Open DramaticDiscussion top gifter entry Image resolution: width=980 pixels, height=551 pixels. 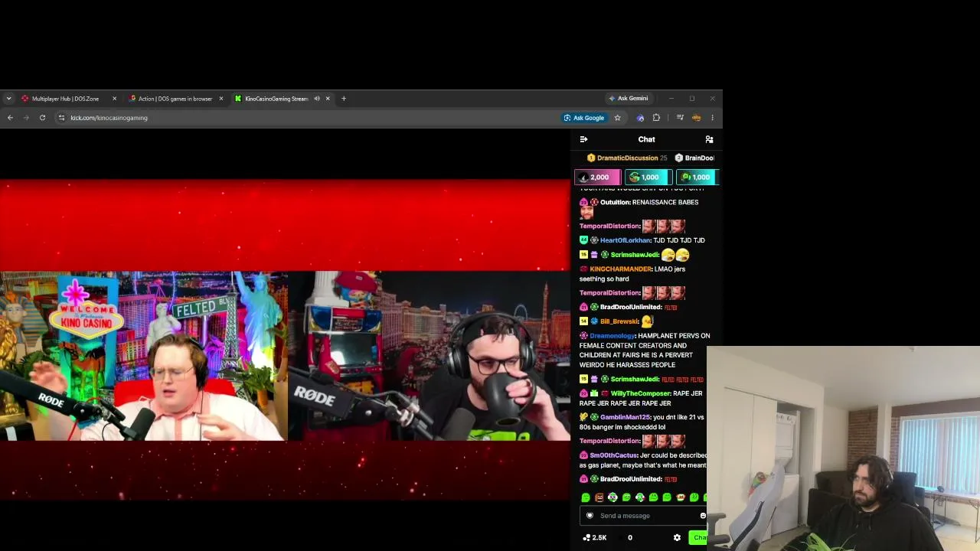626,158
